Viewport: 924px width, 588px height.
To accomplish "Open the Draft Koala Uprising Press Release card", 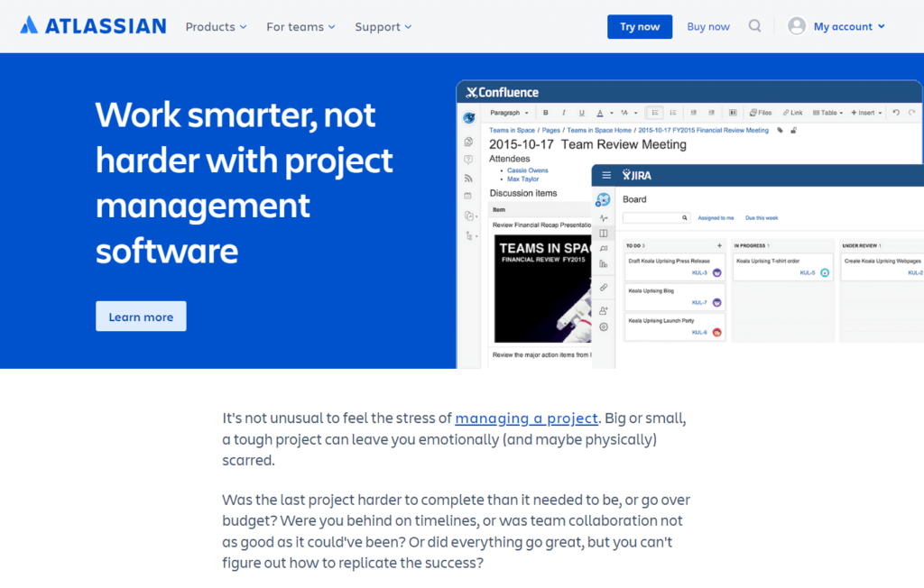I will [x=675, y=267].
